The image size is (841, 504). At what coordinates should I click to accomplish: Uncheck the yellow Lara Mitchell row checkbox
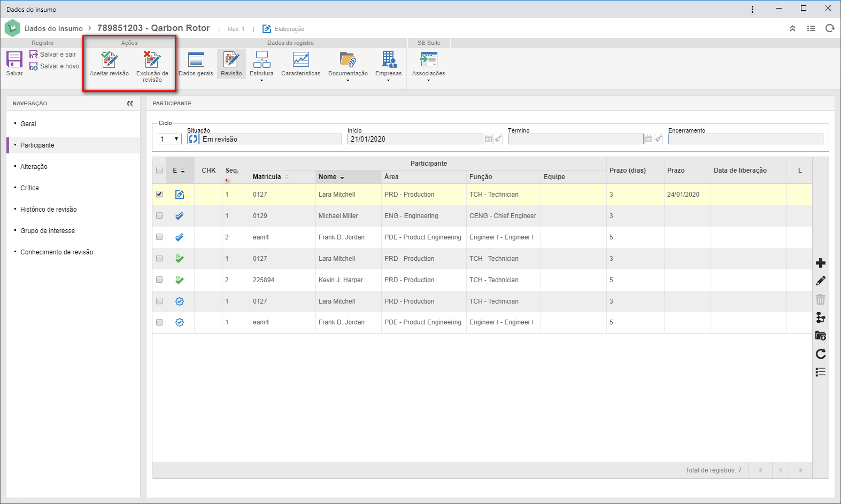coord(159,195)
